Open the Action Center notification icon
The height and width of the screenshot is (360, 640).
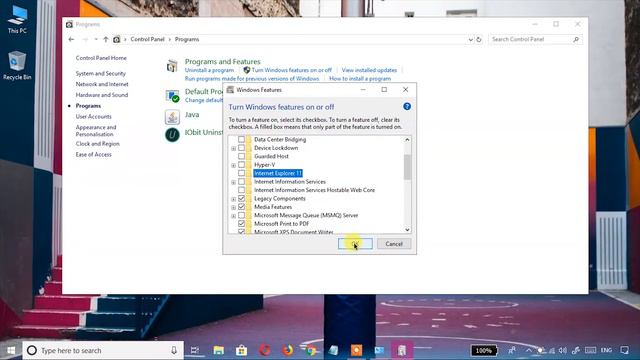pos(624,350)
